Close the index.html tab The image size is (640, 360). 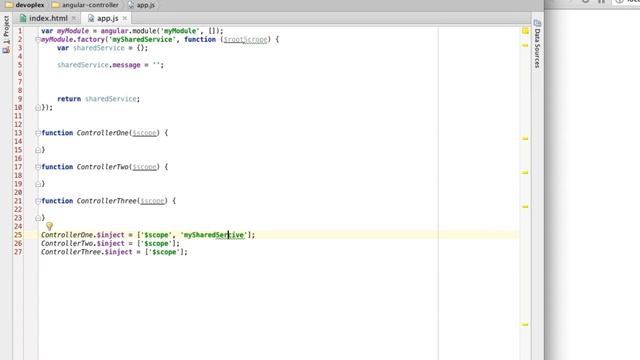tap(74, 18)
